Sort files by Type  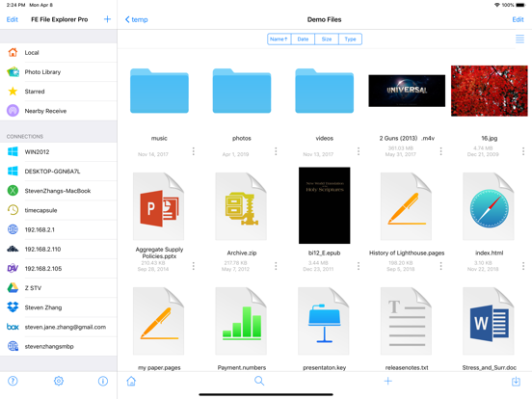pyautogui.click(x=350, y=39)
